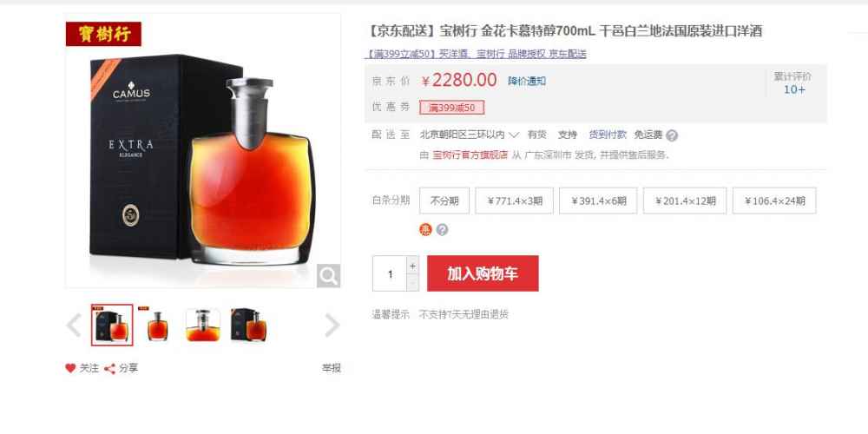Expand the delivery address 北京朝阳区三环以内 dropdown

tap(470, 135)
